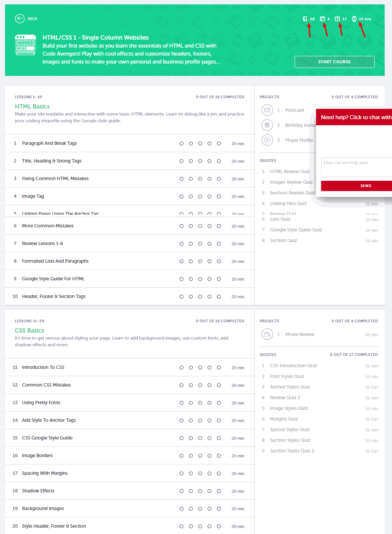Image resolution: width=392 pixels, height=534 pixels.
Task: Click '60 min' in the Movie Review row
Action: pyautogui.click(x=371, y=335)
